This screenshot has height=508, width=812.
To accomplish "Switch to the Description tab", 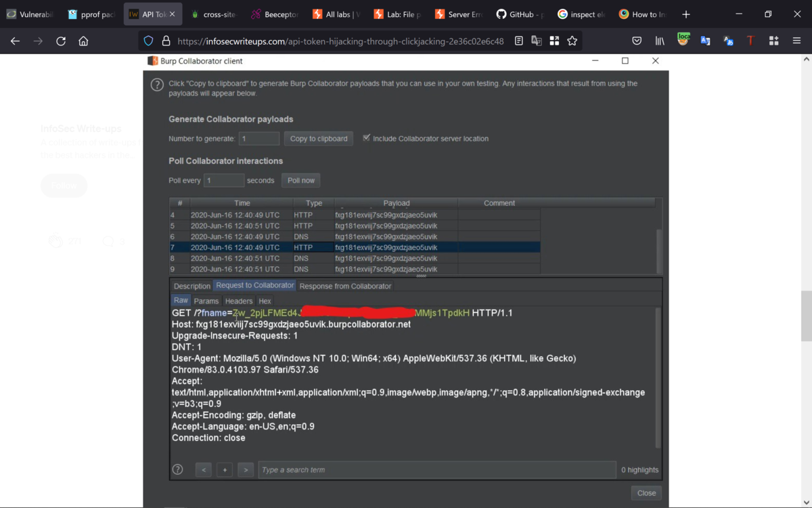I will [x=191, y=286].
